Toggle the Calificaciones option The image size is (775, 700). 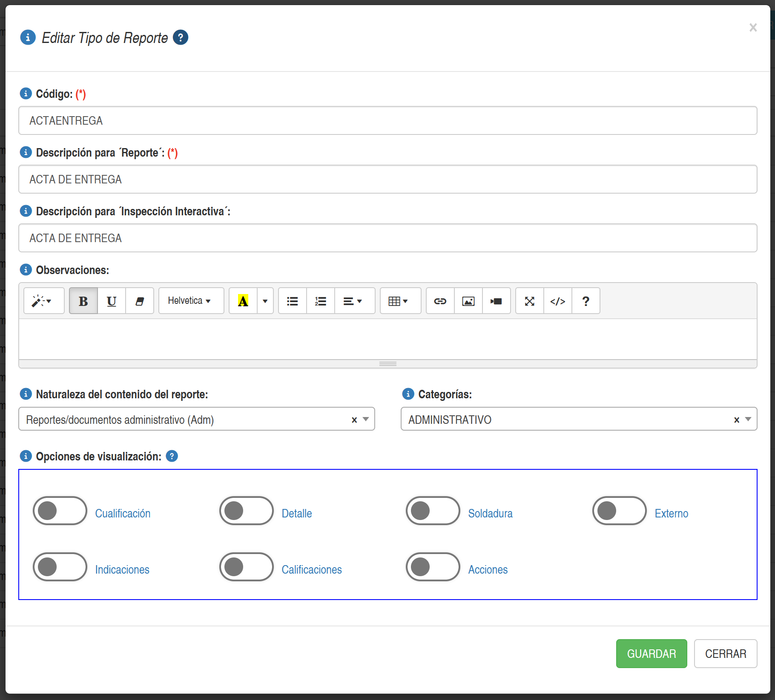click(x=246, y=567)
